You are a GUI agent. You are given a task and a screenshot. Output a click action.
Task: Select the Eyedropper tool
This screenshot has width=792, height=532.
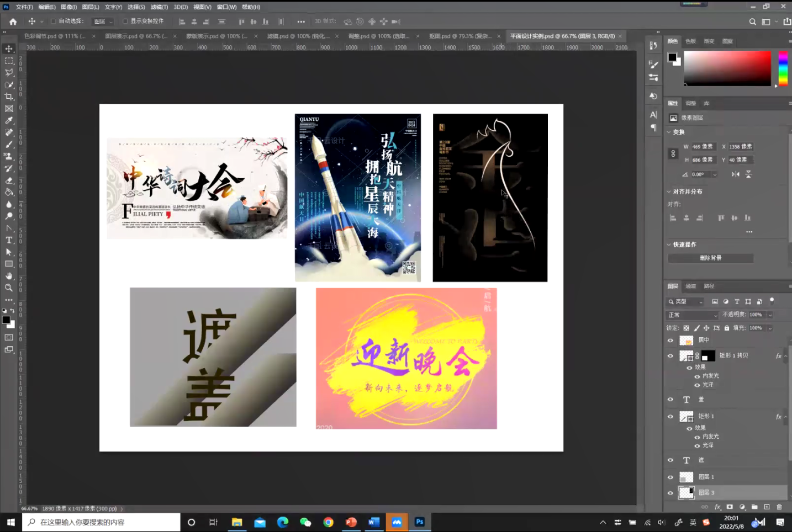point(9,120)
